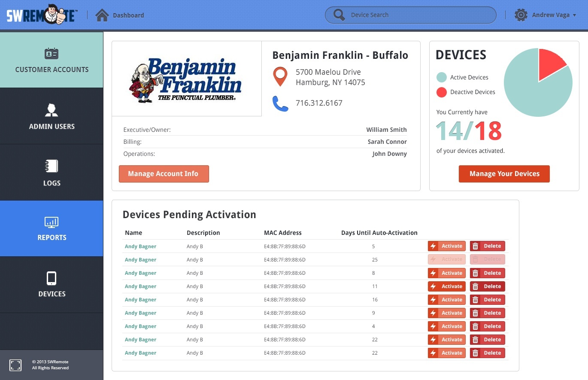
Task: Click the blue phone icon
Action: click(280, 103)
